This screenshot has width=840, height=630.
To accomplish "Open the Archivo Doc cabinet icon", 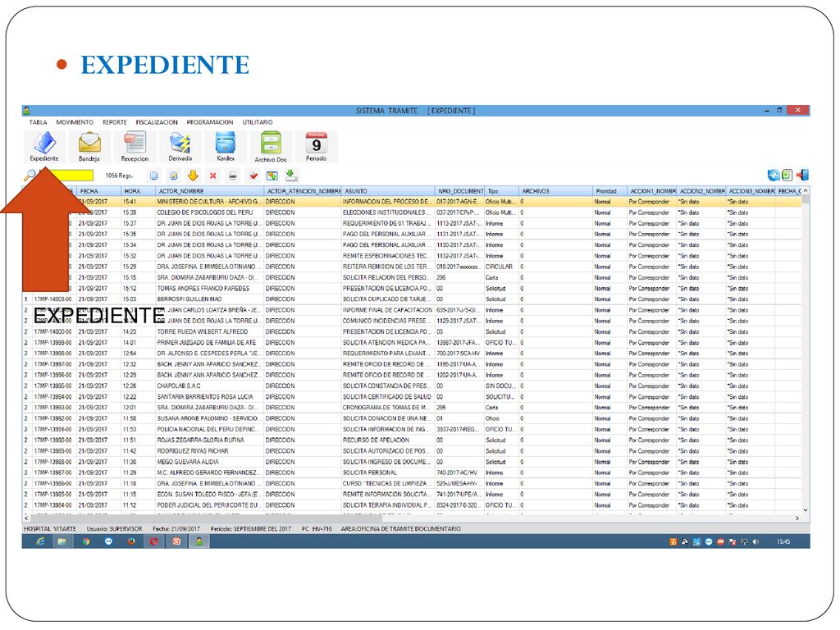I will pos(271,148).
